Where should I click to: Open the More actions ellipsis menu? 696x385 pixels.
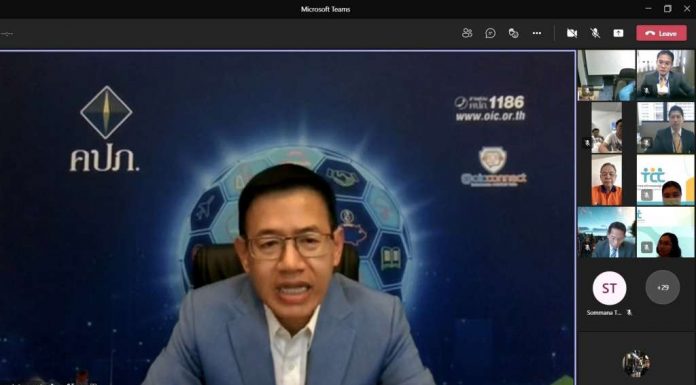tap(537, 33)
